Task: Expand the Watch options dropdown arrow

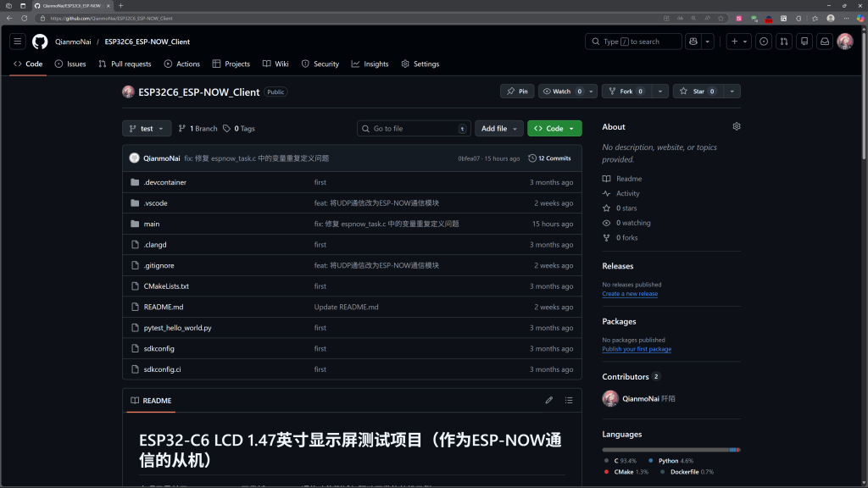Action: [591, 91]
